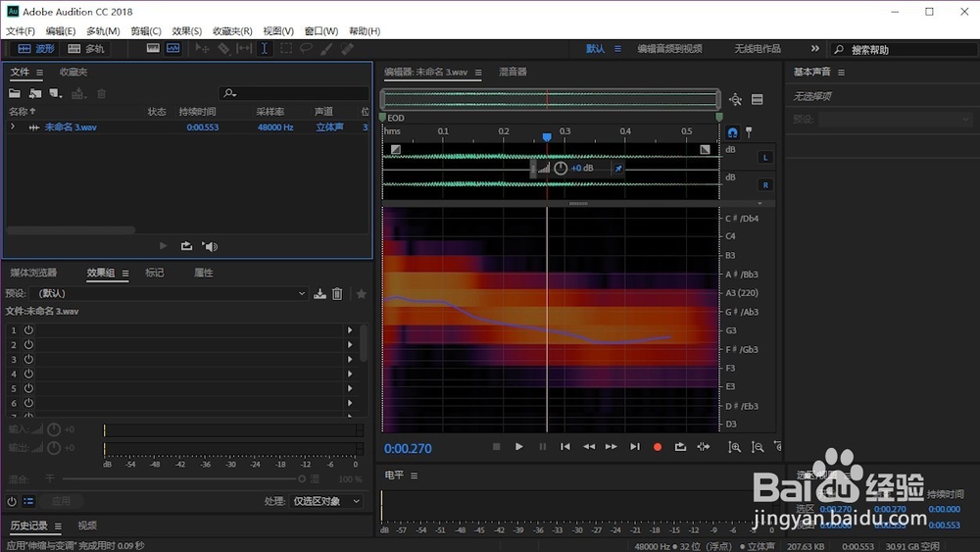Adjust the 混合 dry/wet slider
Image resolution: width=980 pixels, height=552 pixels.
tap(302, 478)
